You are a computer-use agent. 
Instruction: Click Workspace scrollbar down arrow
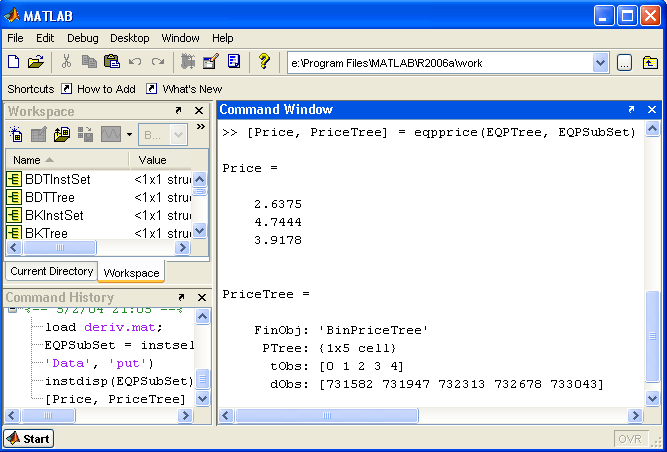[x=200, y=231]
